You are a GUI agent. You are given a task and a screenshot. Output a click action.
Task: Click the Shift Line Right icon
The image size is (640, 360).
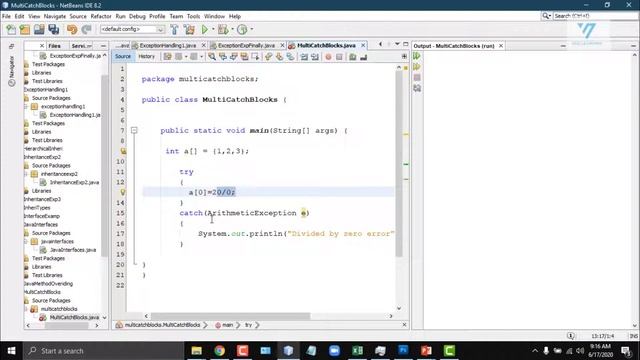tap(315, 57)
